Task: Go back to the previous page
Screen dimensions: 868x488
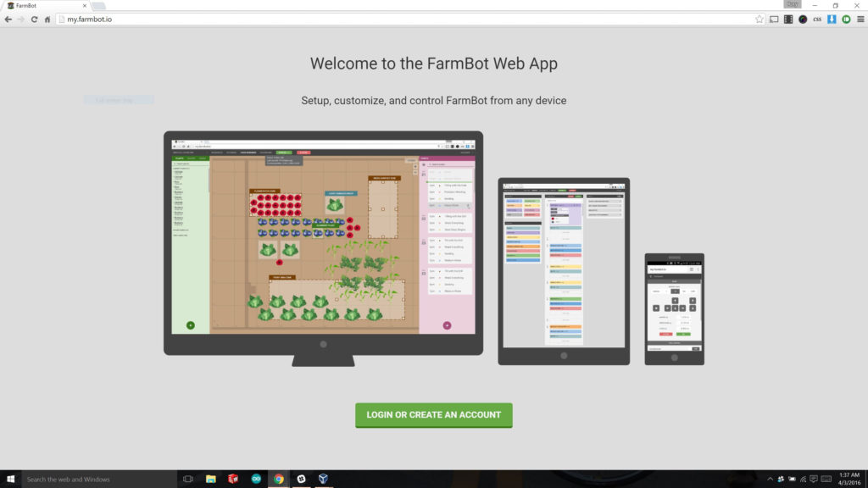Action: pyautogui.click(x=8, y=19)
